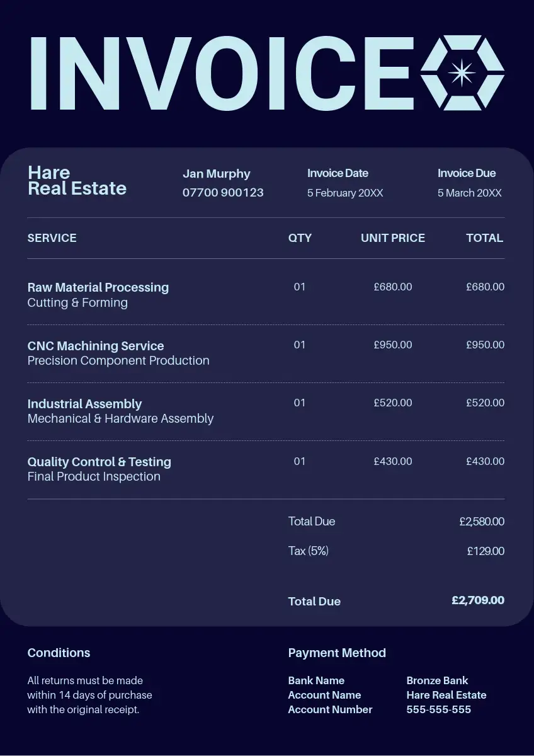
Task: Click the UNIT PRICE column header
Action: click(392, 238)
